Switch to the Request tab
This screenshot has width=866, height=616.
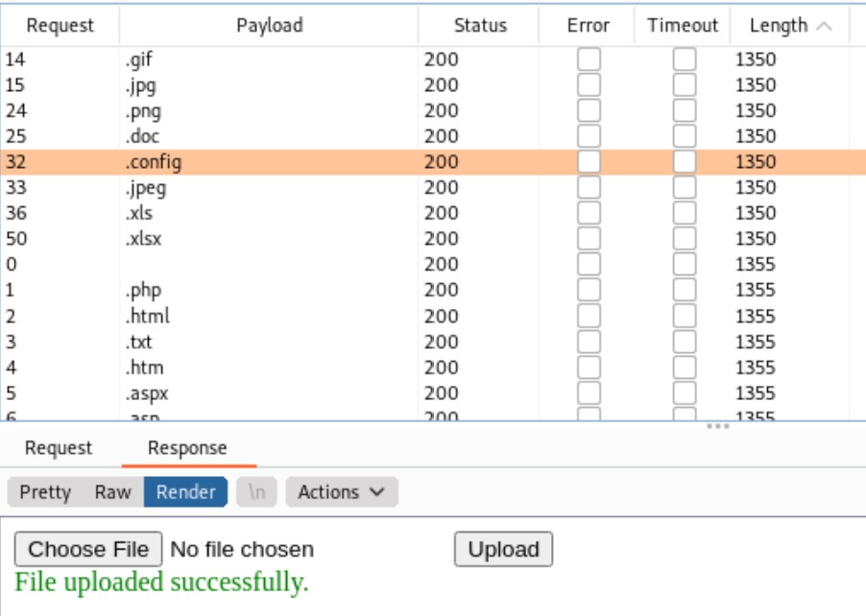(x=59, y=448)
